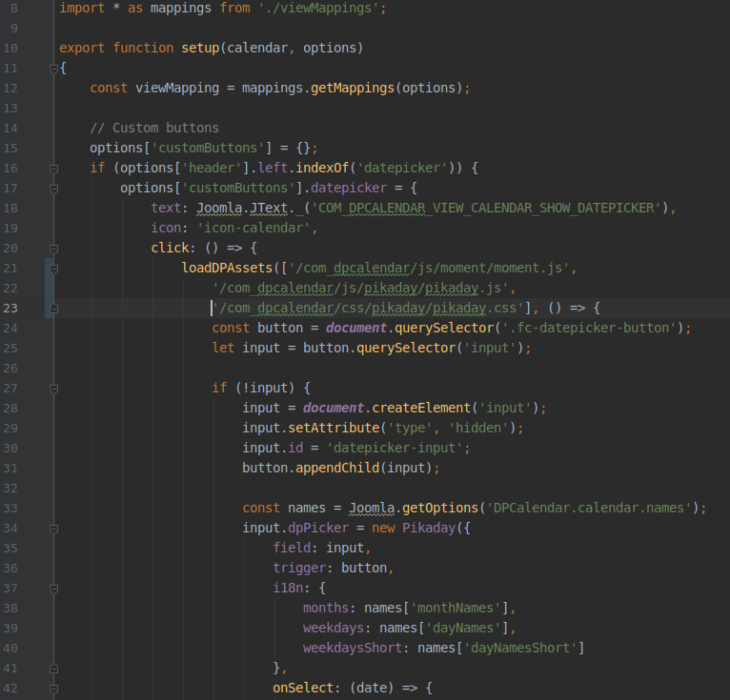Fold the datepicker object at line 17
This screenshot has height=700, width=730.
click(x=53, y=188)
